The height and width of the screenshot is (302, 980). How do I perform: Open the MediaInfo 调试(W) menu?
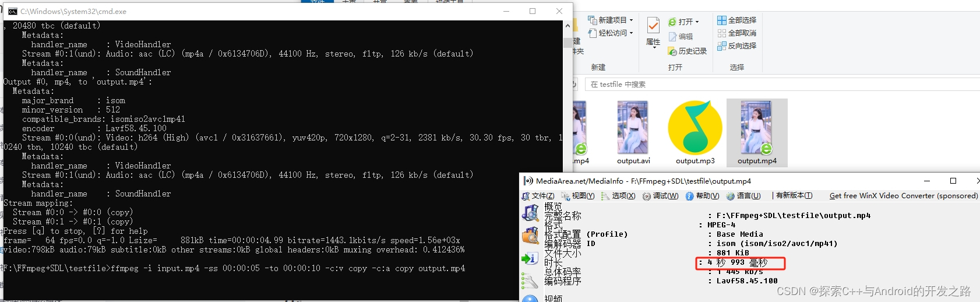click(661, 196)
